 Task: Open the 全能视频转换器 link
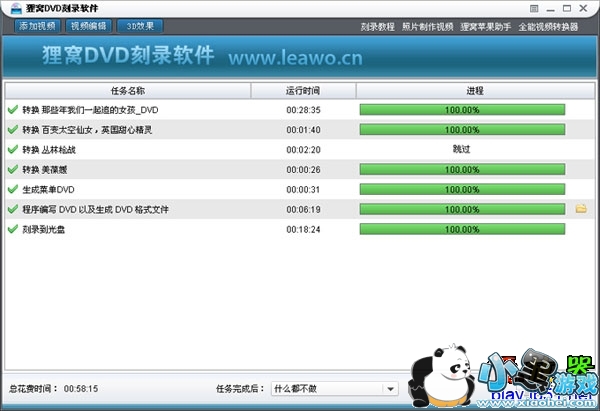click(548, 27)
